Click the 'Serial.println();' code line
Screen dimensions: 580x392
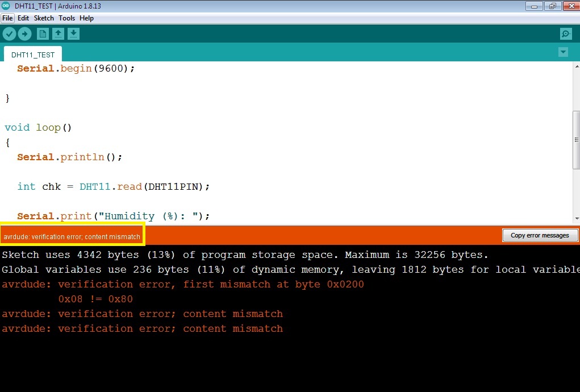point(69,157)
